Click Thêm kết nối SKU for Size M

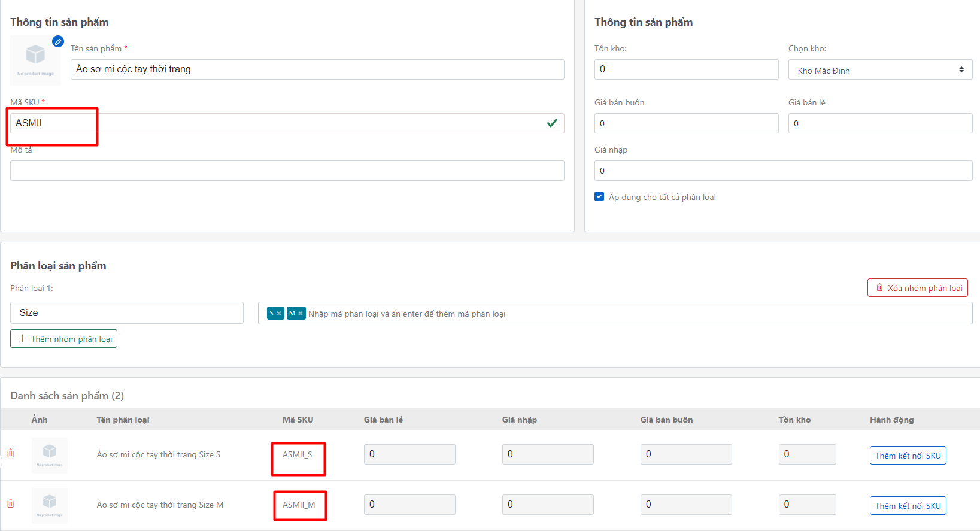pyautogui.click(x=908, y=505)
